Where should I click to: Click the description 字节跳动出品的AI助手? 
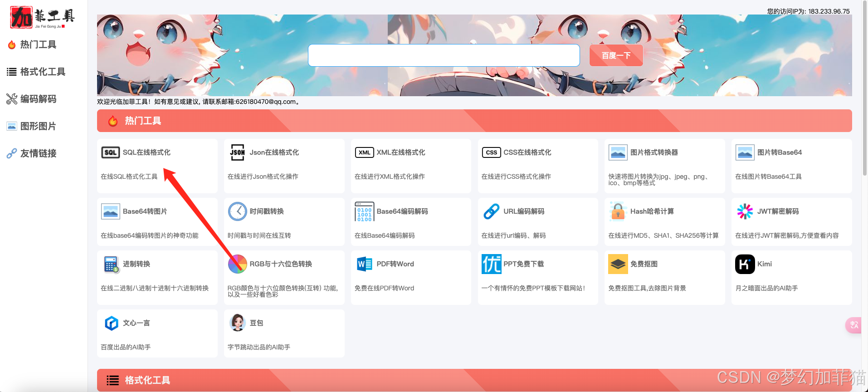click(x=259, y=347)
